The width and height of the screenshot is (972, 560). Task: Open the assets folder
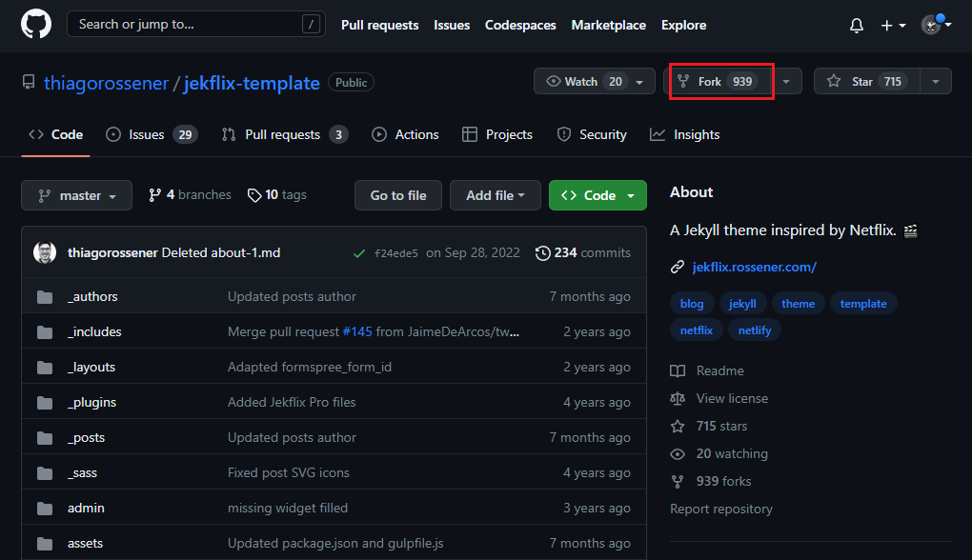(x=85, y=543)
